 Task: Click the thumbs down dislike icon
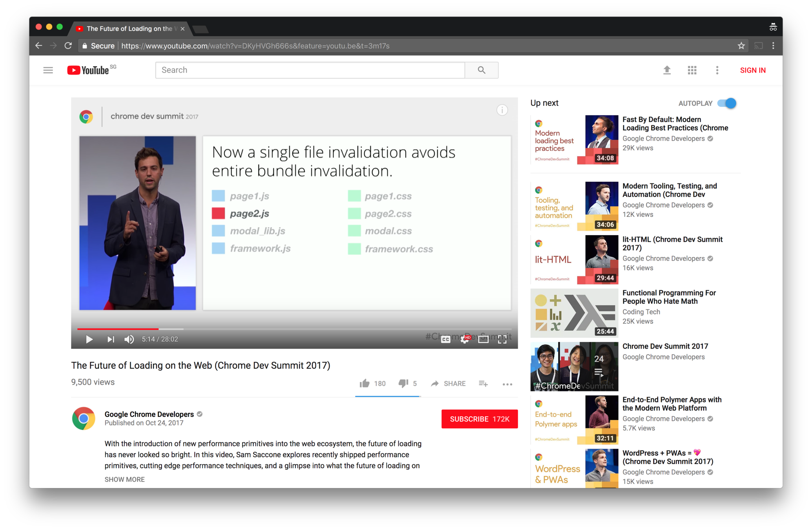[403, 384]
